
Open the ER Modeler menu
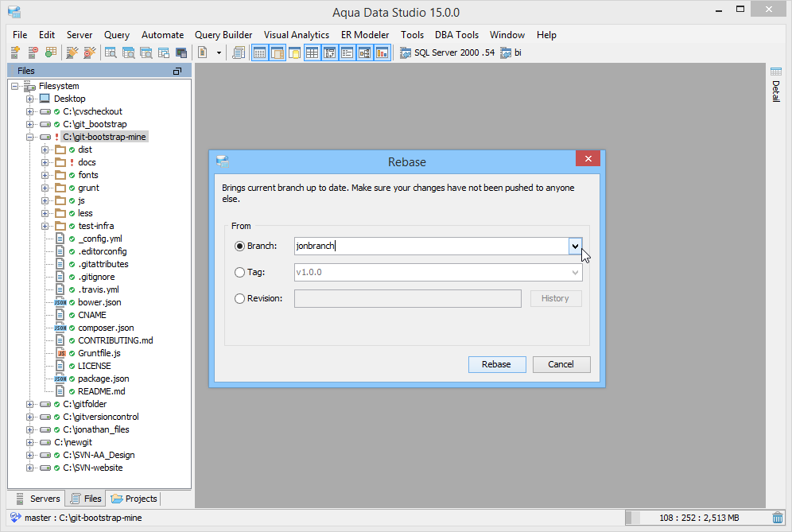pyautogui.click(x=365, y=35)
